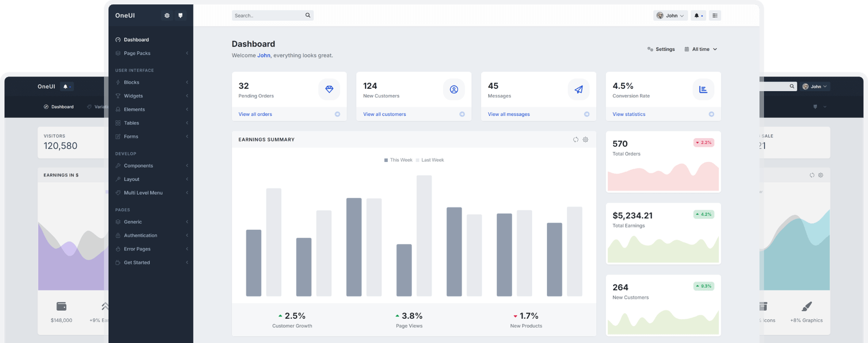Screen dimensions: 868x343
Task: Click the search magnifier icon
Action: point(308,16)
